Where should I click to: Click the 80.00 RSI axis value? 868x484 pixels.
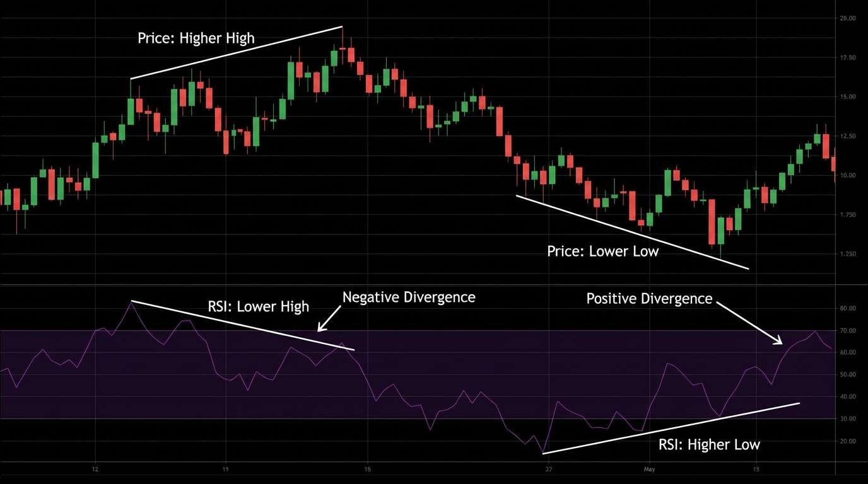point(847,308)
